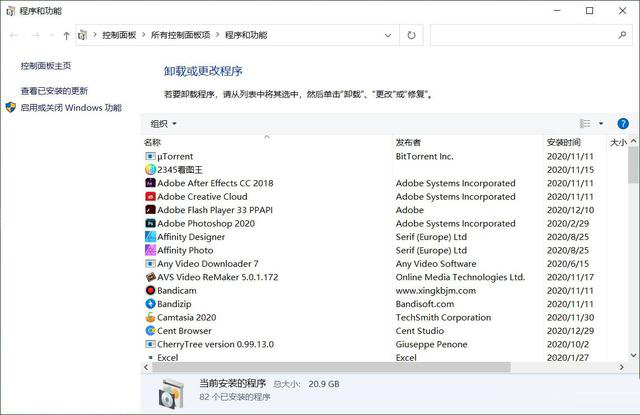The image size is (640, 415).
Task: Select the Camtasia 2020 icon
Action: coord(150,318)
